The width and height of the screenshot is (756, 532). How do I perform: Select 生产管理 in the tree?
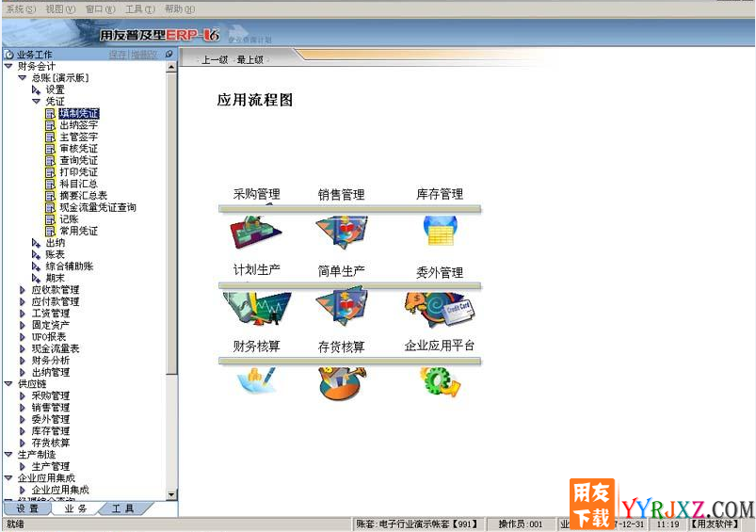[51, 466]
